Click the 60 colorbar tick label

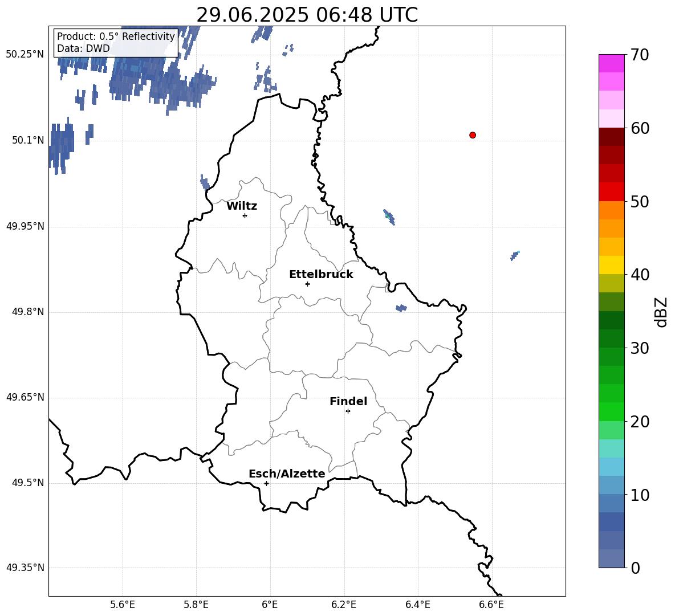point(640,128)
